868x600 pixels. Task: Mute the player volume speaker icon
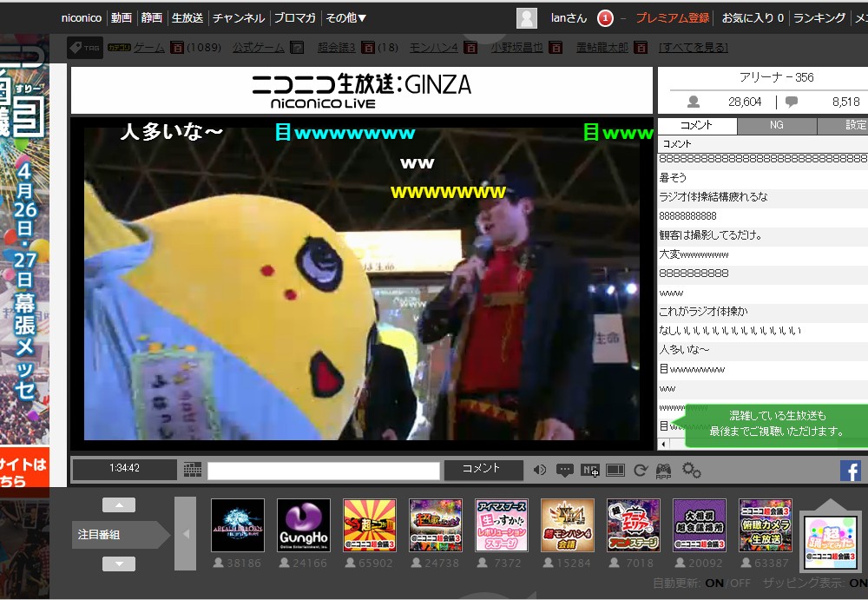point(539,471)
